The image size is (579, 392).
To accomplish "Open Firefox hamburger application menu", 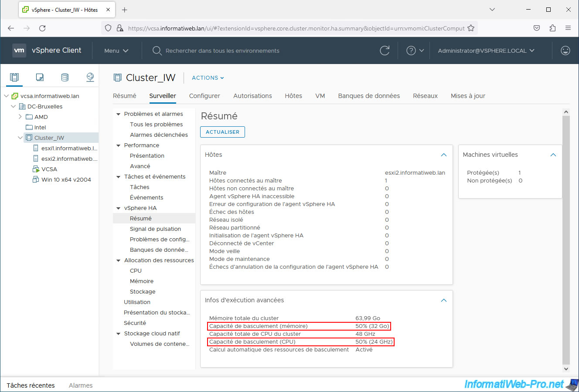I will point(568,28).
